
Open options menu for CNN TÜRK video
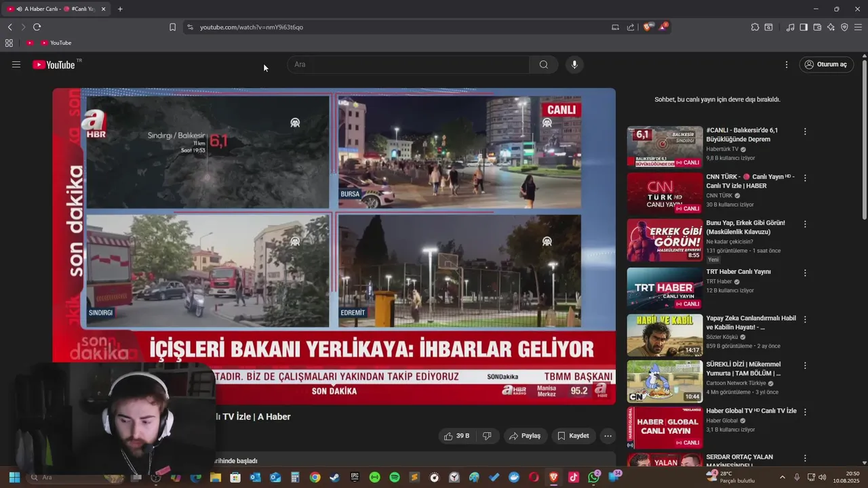pyautogui.click(x=805, y=178)
